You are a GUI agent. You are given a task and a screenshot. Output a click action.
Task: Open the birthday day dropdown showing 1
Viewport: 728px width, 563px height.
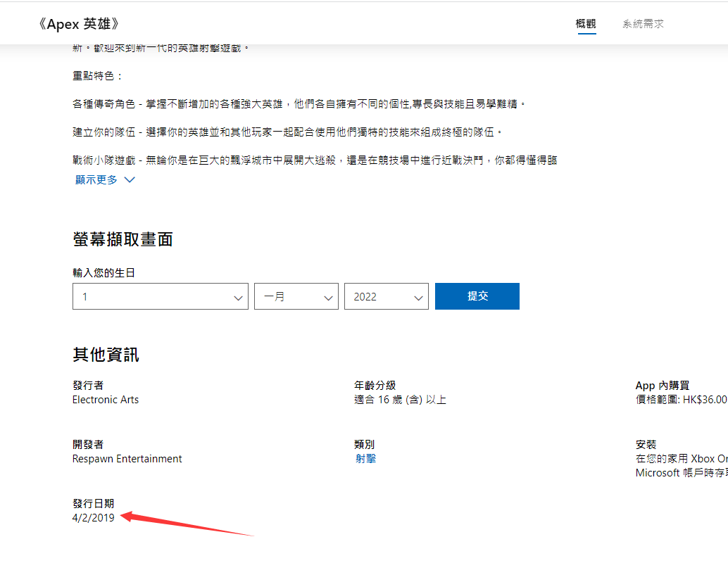pyautogui.click(x=161, y=296)
